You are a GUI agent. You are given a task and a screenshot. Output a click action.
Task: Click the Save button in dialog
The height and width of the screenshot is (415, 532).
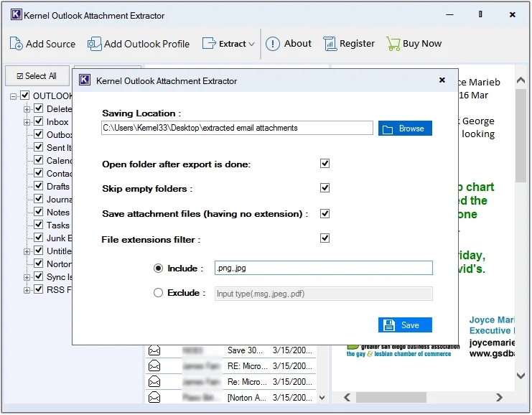click(x=405, y=325)
